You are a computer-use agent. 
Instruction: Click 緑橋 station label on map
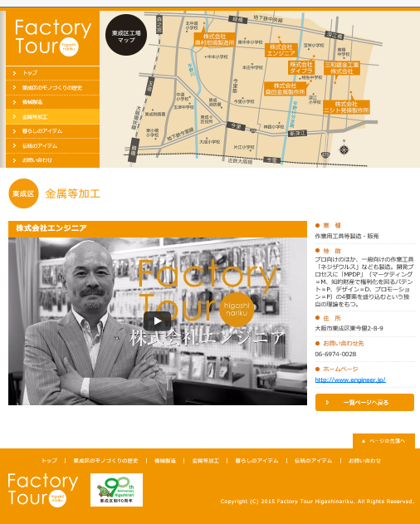[x=238, y=20]
